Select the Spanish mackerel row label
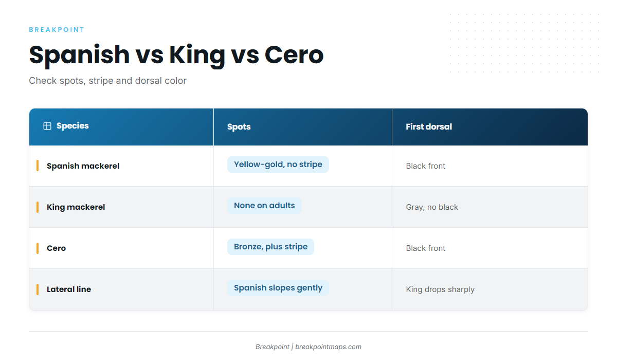 point(83,166)
